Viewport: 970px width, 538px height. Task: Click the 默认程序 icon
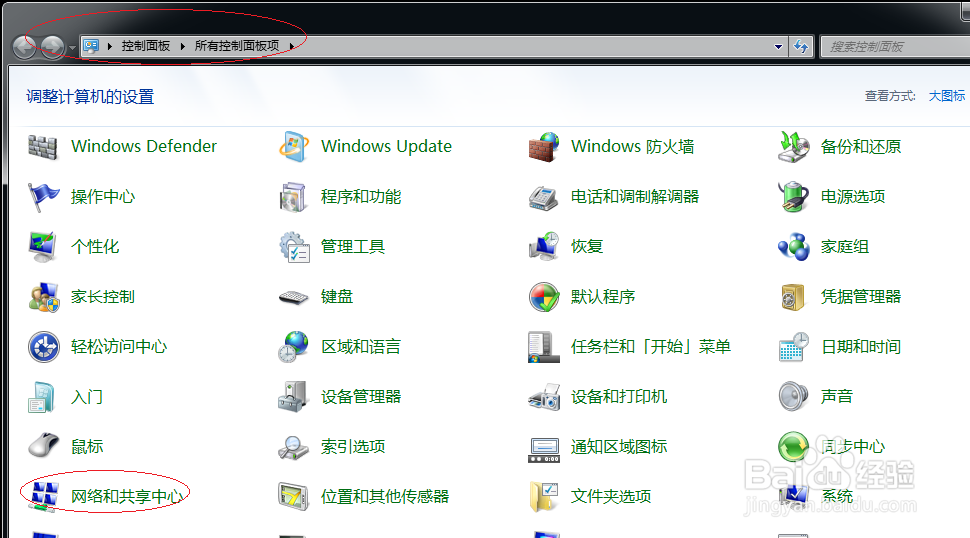544,297
